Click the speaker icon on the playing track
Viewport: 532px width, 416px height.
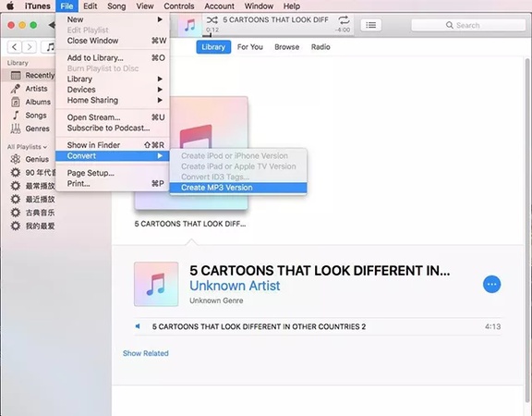pos(138,326)
